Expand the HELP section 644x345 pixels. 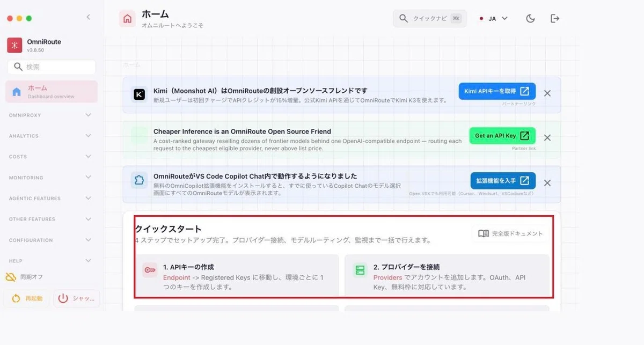(50, 261)
